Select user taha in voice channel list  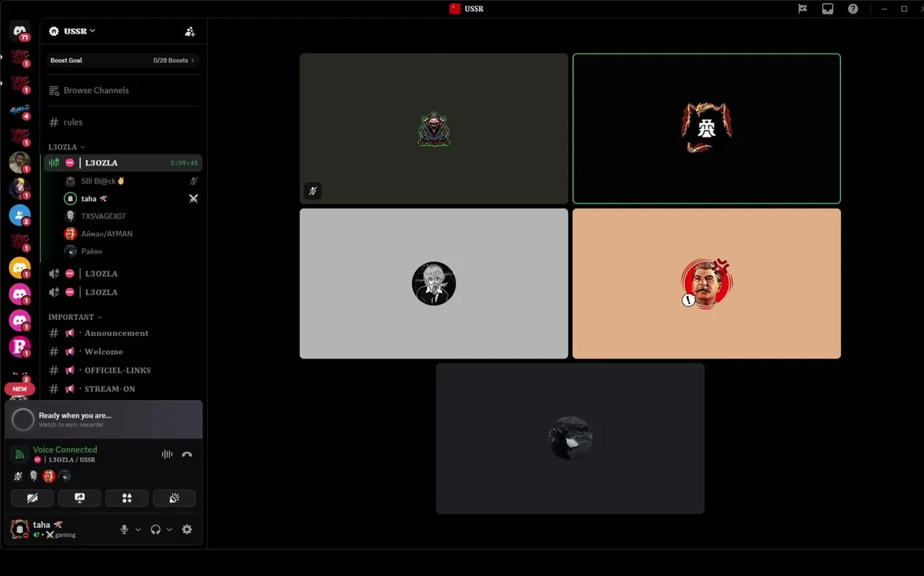click(131, 198)
